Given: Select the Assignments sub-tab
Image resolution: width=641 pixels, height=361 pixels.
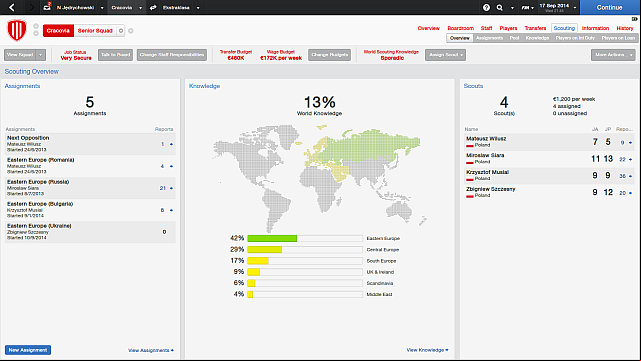Looking at the screenshot, I should (489, 38).
